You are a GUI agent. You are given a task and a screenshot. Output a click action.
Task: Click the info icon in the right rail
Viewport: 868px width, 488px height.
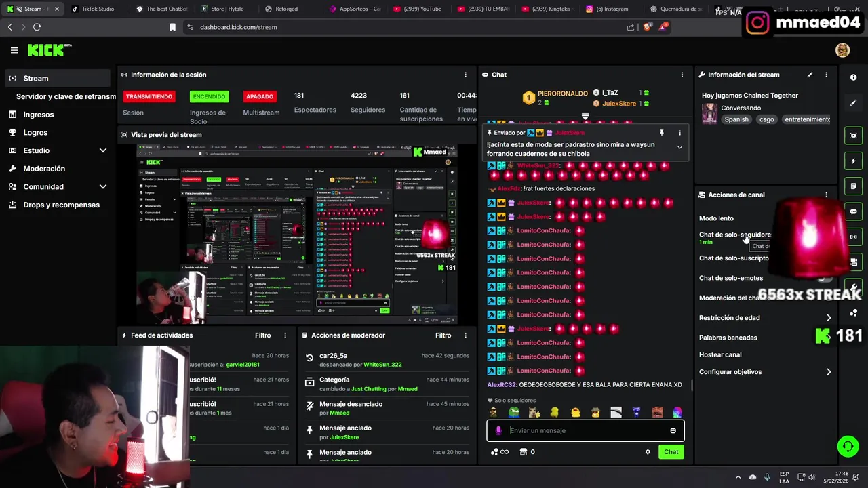(854, 77)
